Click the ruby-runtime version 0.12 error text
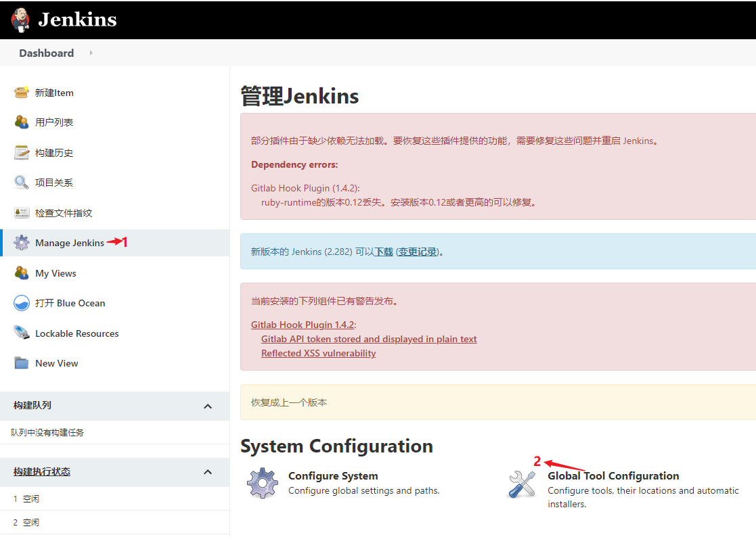 coord(400,203)
